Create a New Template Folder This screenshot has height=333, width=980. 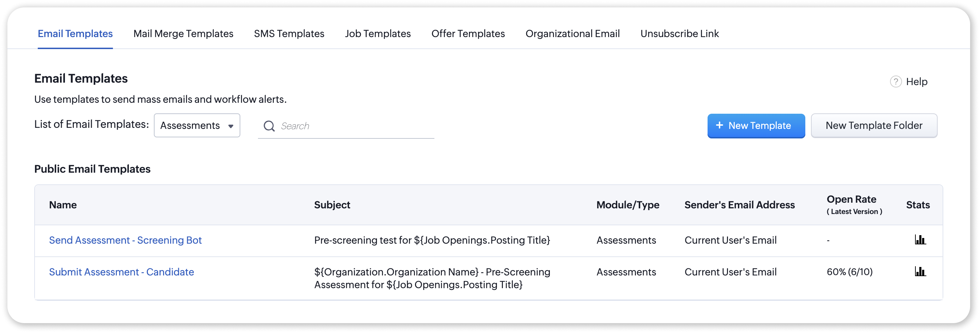tap(874, 126)
